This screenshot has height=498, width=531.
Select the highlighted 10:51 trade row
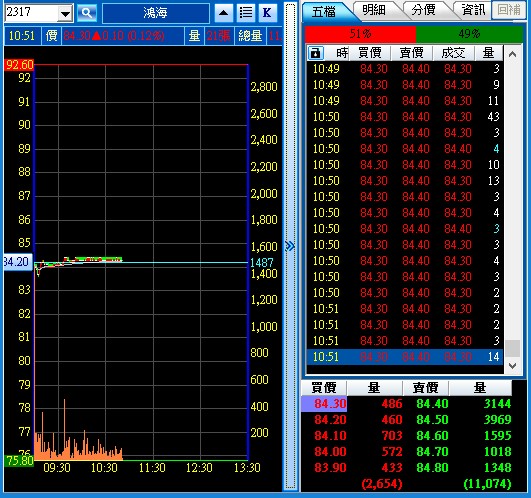click(x=405, y=357)
